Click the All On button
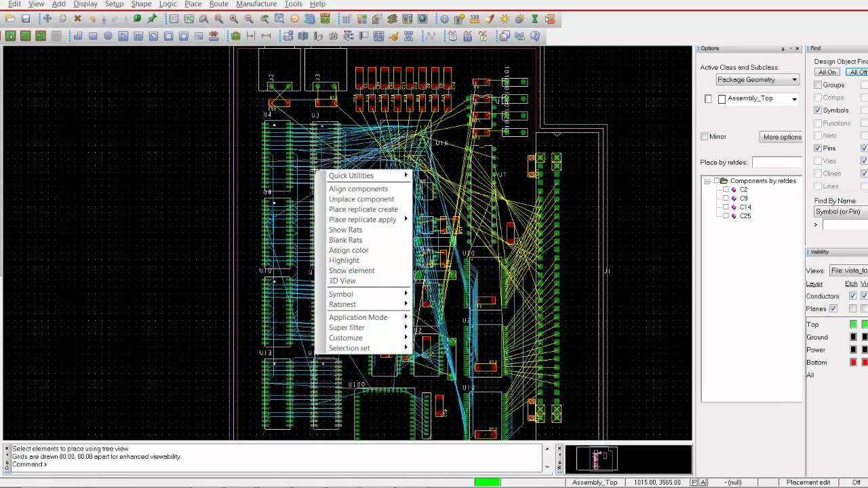This screenshot has height=488, width=868. click(x=827, y=73)
